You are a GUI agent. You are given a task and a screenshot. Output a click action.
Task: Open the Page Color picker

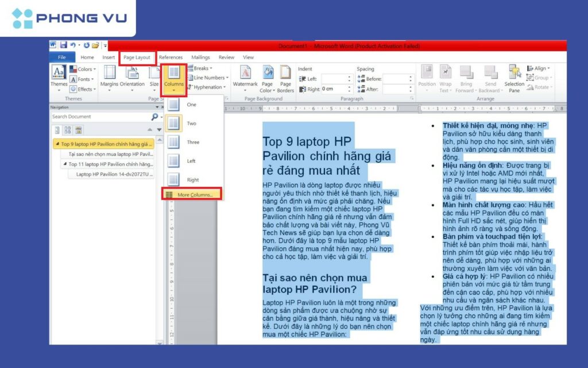click(267, 78)
